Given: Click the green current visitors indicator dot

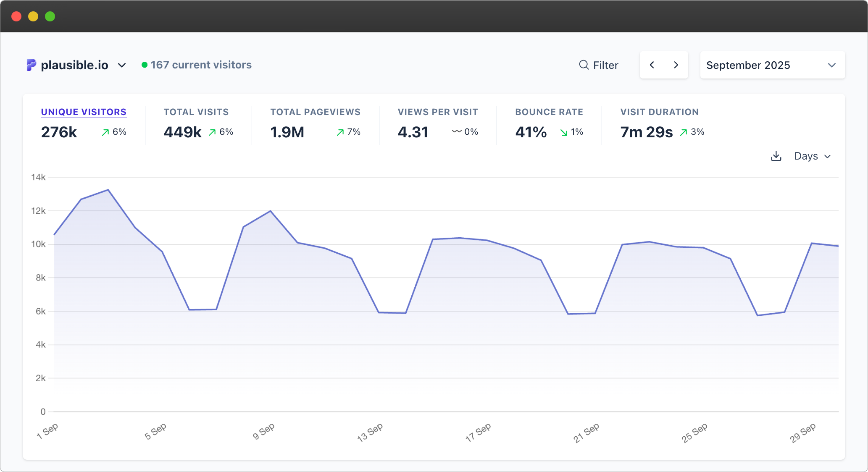Looking at the screenshot, I should click(144, 65).
